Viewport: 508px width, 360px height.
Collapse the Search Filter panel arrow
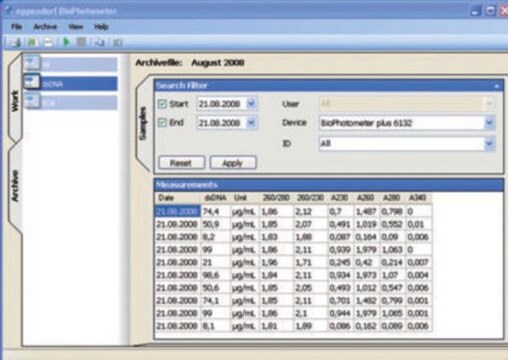coord(497,86)
